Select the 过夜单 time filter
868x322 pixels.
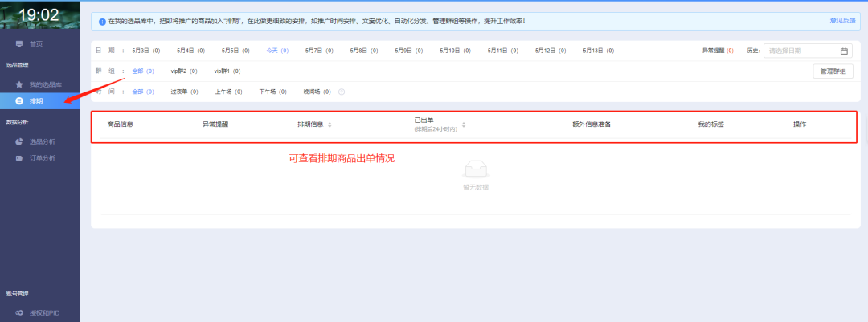184,92
